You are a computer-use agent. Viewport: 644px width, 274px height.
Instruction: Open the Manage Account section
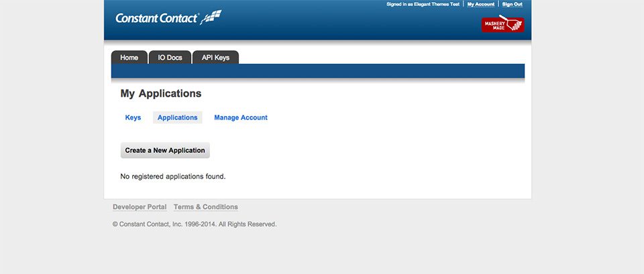click(241, 118)
